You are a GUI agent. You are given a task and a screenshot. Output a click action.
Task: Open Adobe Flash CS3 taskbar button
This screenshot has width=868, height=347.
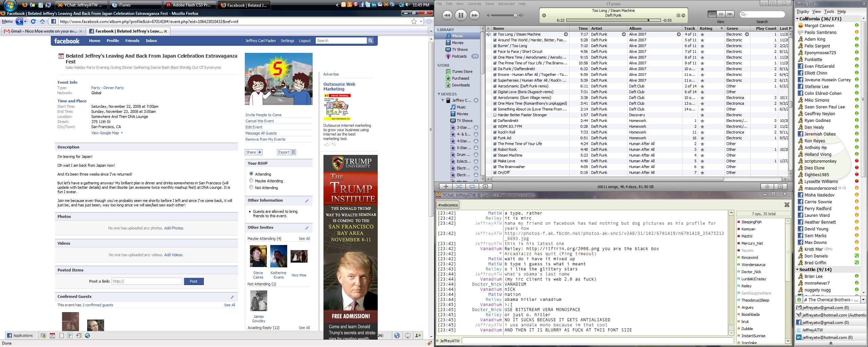click(x=189, y=5)
